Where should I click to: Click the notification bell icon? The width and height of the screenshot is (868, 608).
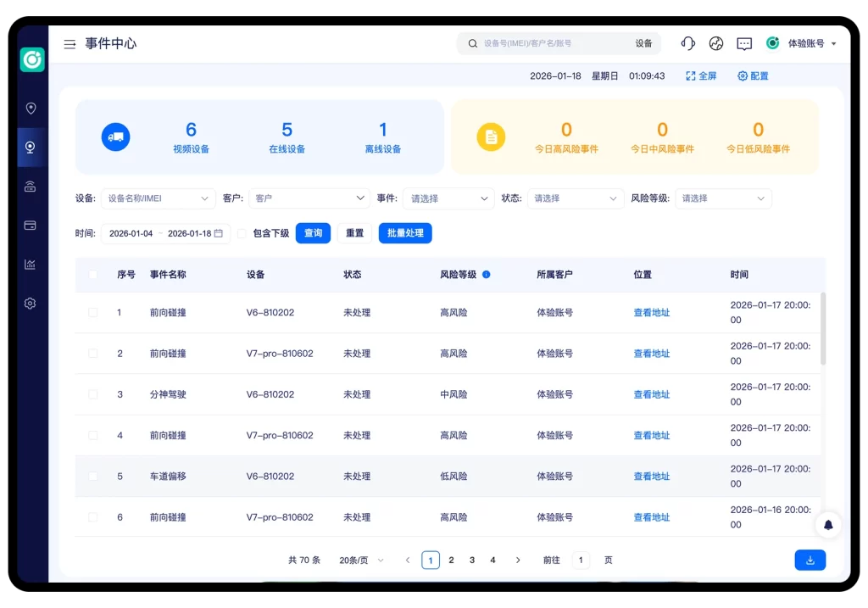click(x=828, y=525)
